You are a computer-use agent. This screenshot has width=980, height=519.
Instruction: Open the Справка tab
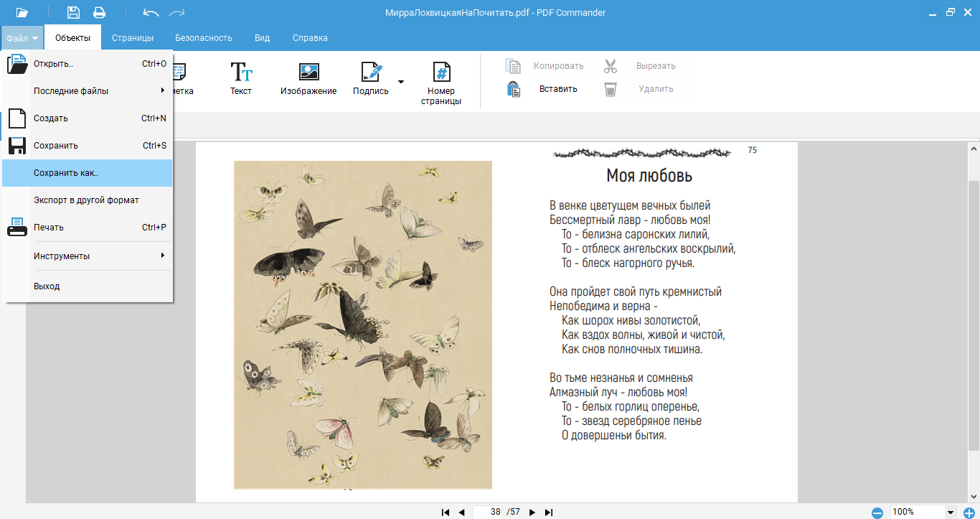click(x=310, y=38)
